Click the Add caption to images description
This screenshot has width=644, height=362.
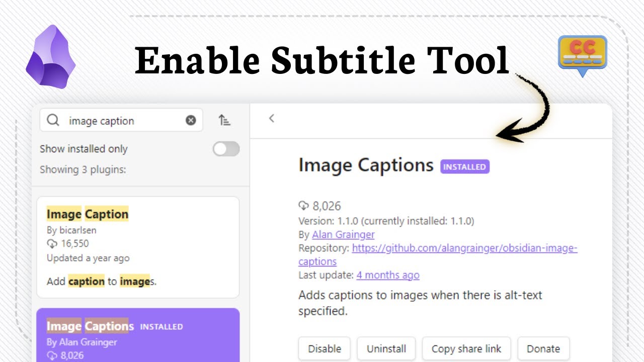pos(102,281)
